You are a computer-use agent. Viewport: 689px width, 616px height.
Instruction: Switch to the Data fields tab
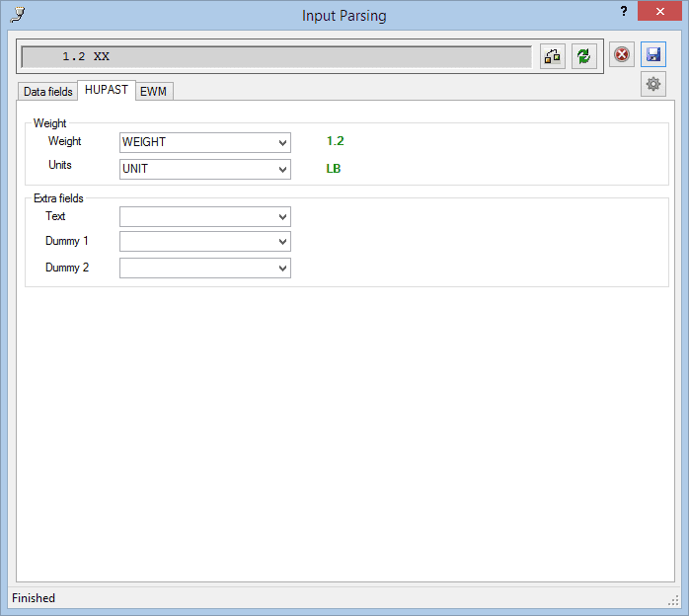pyautogui.click(x=48, y=92)
